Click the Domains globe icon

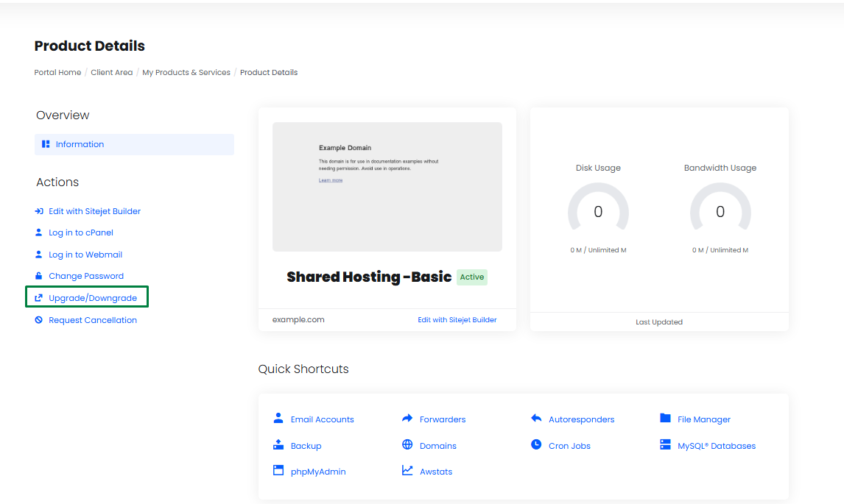407,444
